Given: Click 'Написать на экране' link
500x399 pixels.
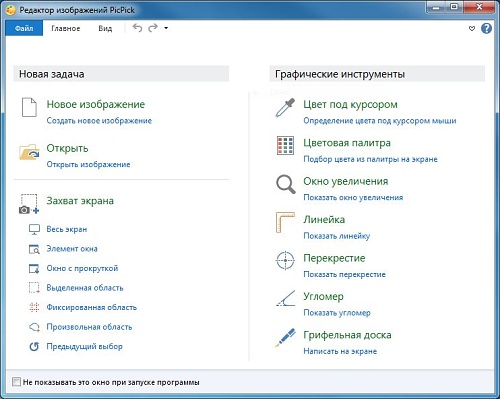Looking at the screenshot, I should click(340, 351).
